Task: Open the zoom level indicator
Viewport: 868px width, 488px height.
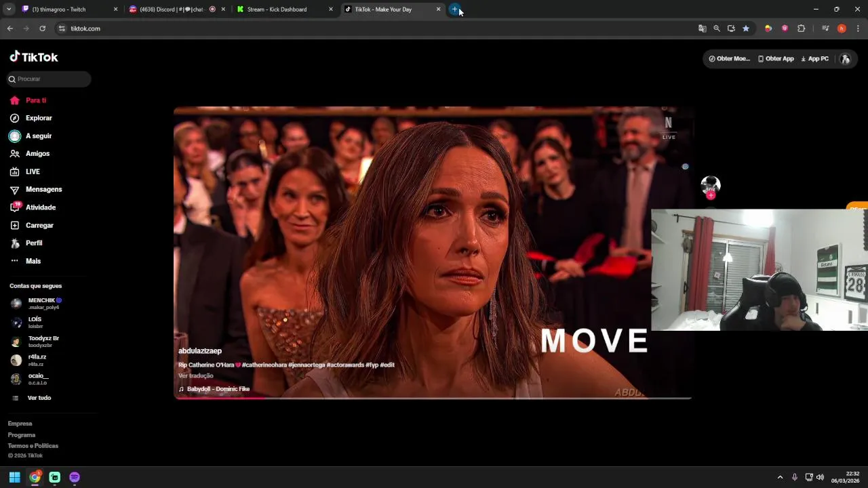Action: [717, 28]
